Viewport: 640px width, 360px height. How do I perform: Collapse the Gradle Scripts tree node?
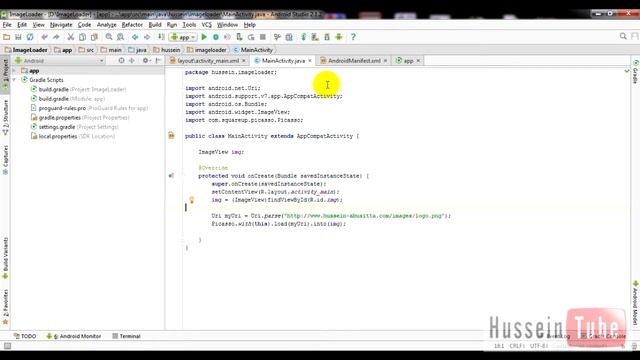[x=14, y=80]
